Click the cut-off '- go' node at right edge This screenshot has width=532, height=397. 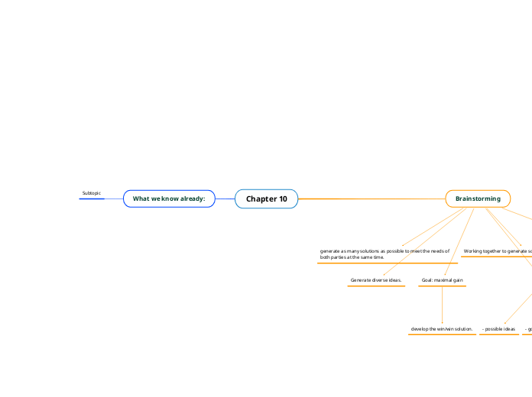(x=527, y=329)
